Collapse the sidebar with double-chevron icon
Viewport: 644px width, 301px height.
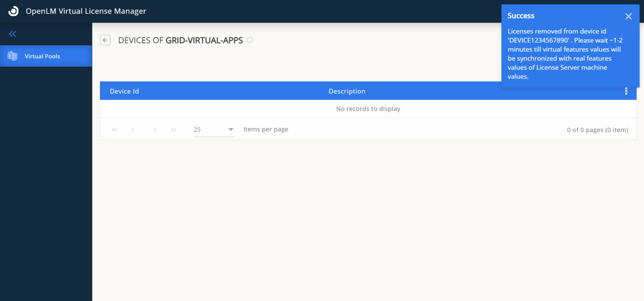(x=13, y=34)
